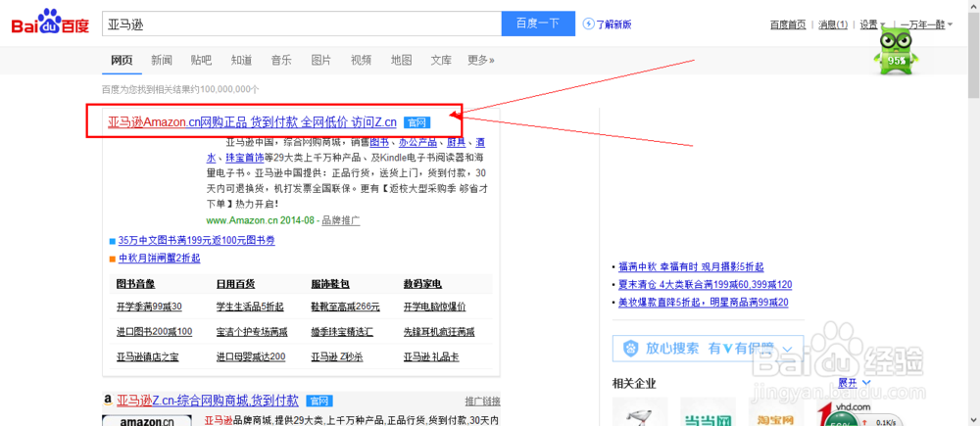Open the 设置 settings menu
The width and height of the screenshot is (980, 426).
point(872,24)
